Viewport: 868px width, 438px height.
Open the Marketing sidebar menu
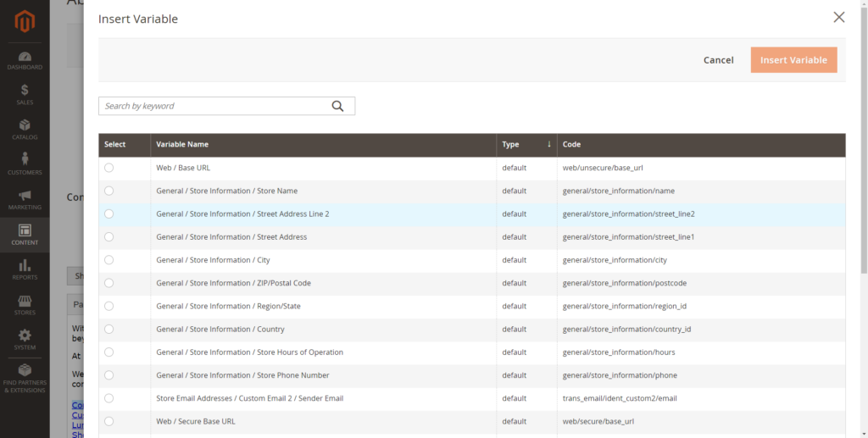[25, 200]
